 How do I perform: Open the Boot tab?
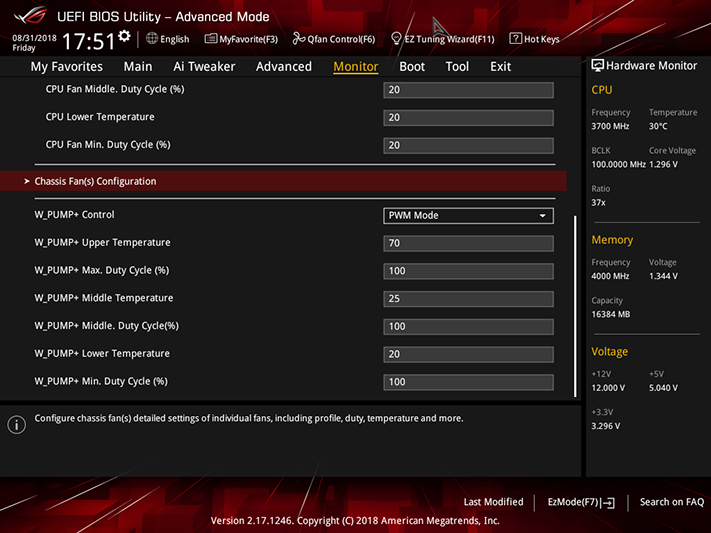412,67
